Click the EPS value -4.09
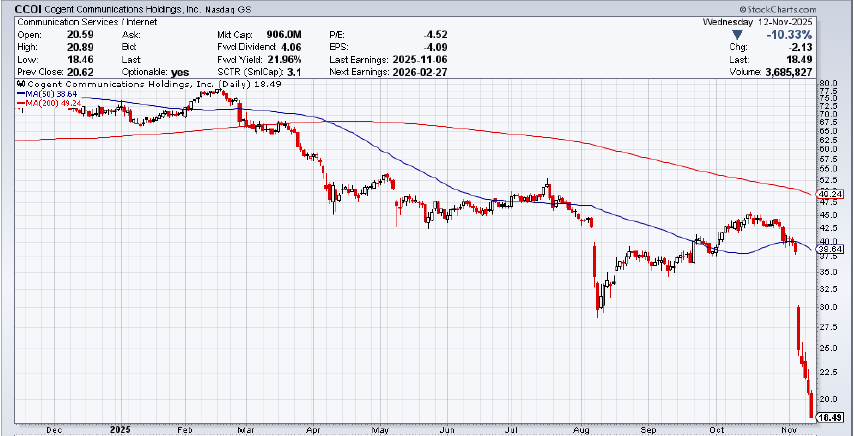854x436 pixels. [x=436, y=47]
